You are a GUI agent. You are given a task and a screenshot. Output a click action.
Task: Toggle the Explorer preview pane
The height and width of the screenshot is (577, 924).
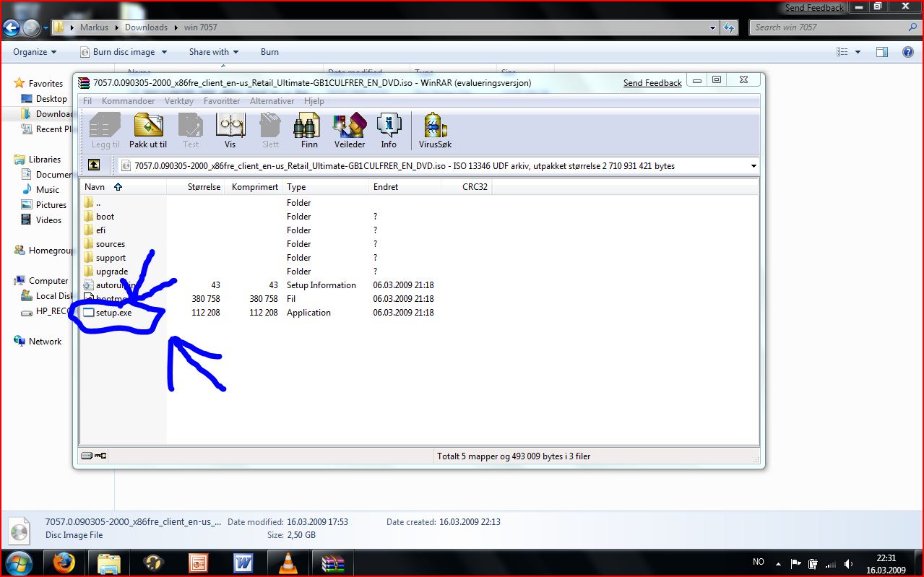tap(882, 52)
